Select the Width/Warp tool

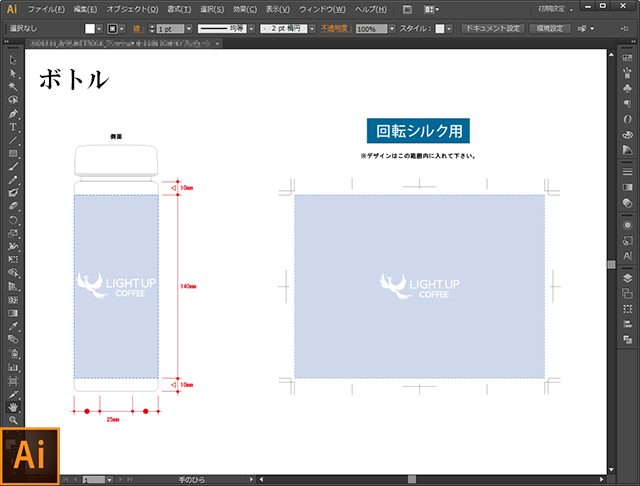[x=13, y=246]
